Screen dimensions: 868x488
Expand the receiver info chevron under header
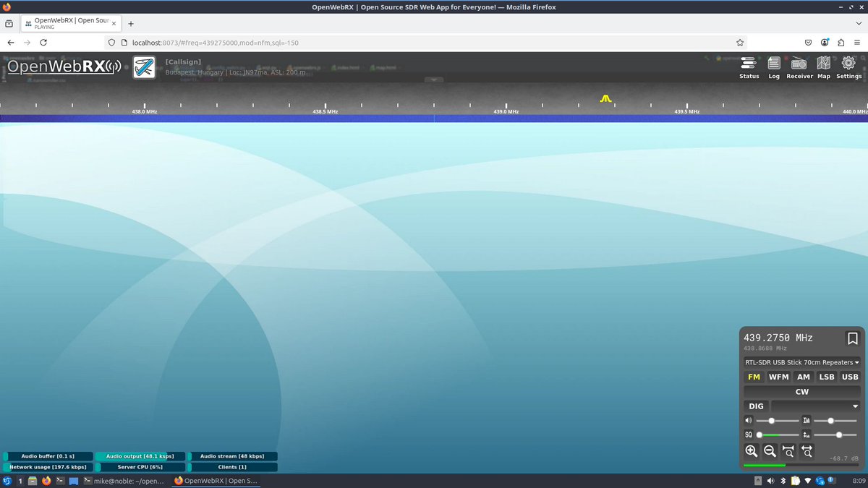[434, 80]
